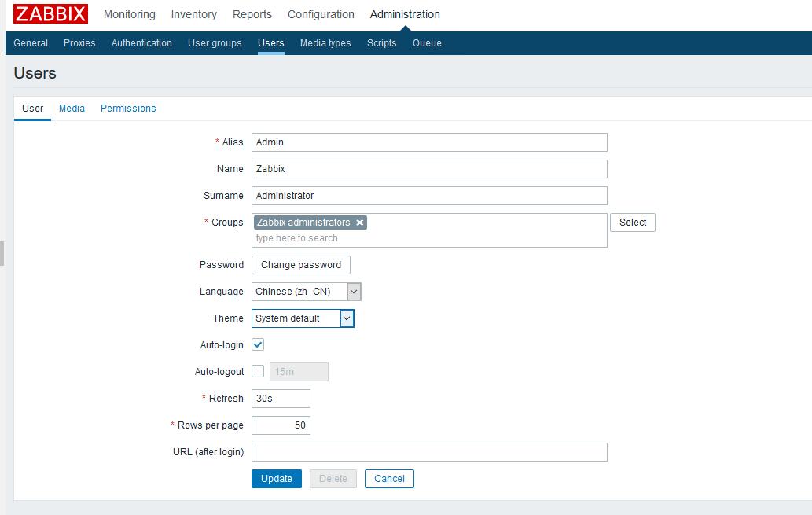Go to Authentication submenu

(141, 43)
